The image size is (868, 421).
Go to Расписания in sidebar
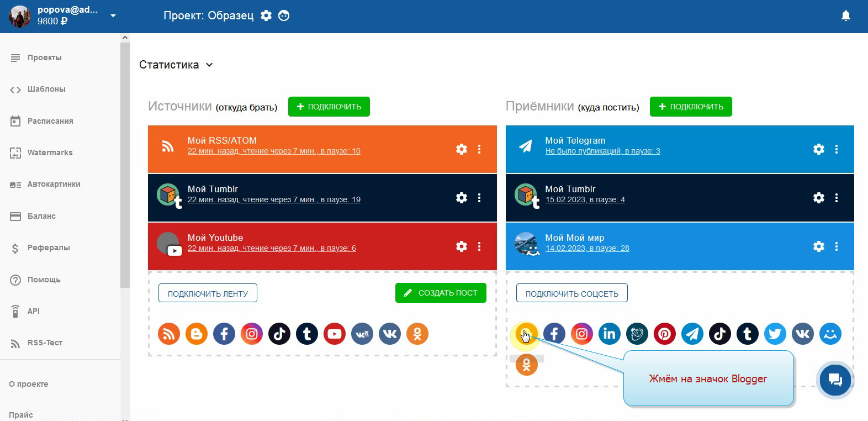50,121
